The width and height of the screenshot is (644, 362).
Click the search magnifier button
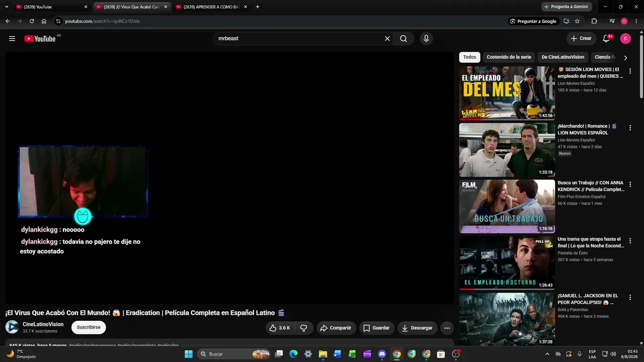pyautogui.click(x=404, y=39)
